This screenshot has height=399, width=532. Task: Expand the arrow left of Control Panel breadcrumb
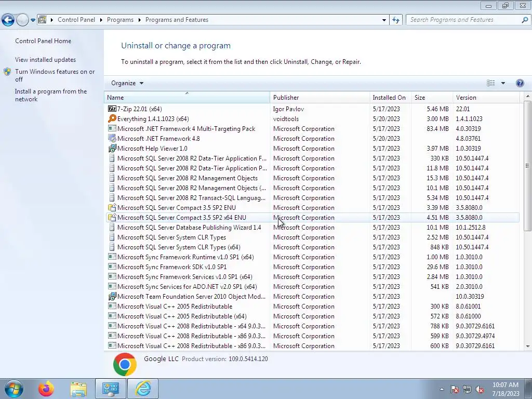(x=52, y=20)
